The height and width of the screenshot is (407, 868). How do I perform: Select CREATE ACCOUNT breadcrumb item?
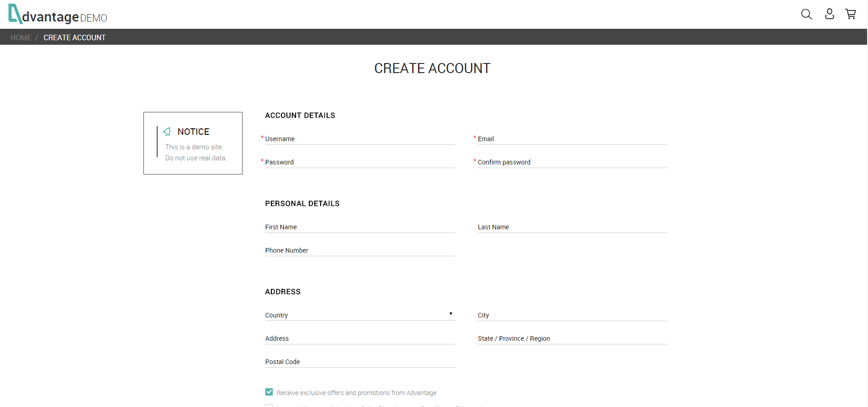[74, 37]
